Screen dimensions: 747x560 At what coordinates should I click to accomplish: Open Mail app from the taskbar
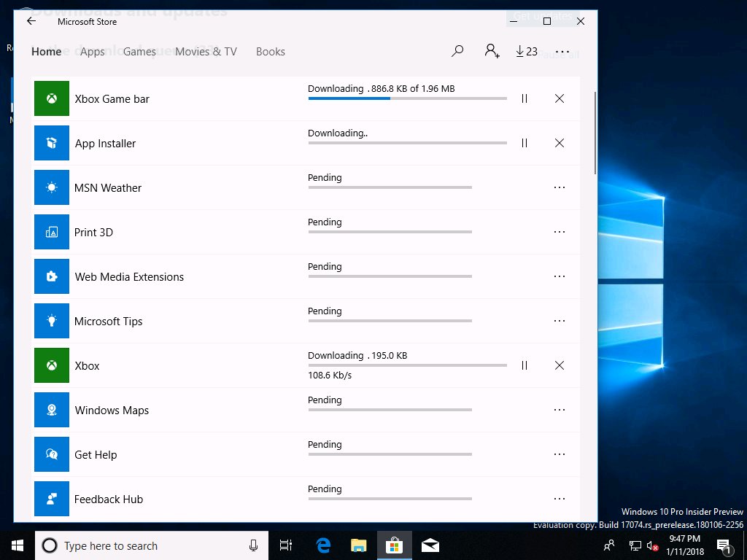coord(430,545)
